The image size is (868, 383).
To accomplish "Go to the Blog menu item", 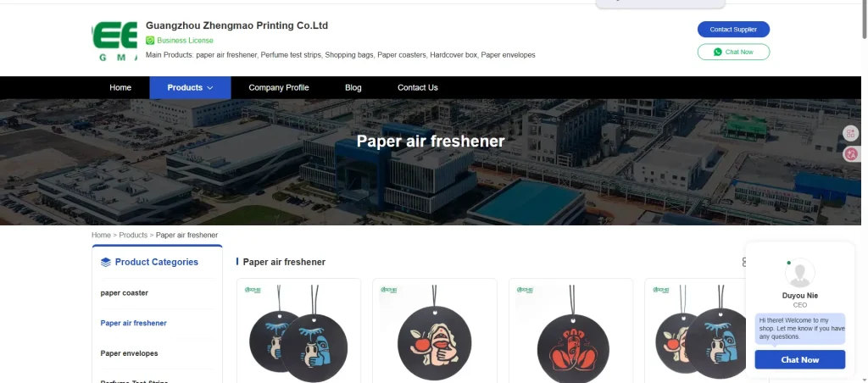I will click(353, 87).
